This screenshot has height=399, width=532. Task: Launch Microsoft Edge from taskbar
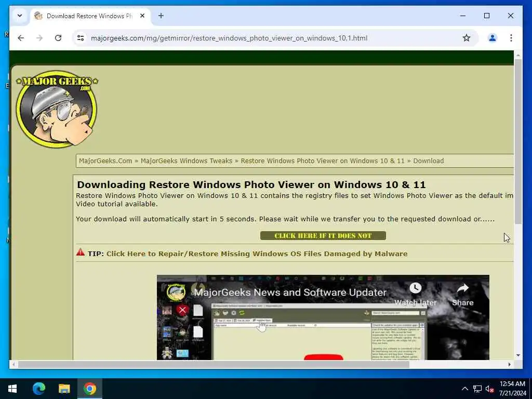coord(38,389)
